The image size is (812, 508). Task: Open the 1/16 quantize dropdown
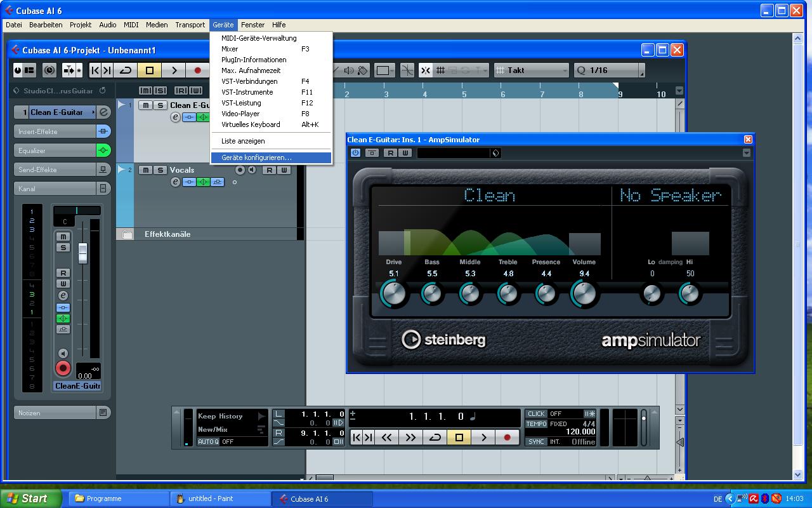[608, 70]
